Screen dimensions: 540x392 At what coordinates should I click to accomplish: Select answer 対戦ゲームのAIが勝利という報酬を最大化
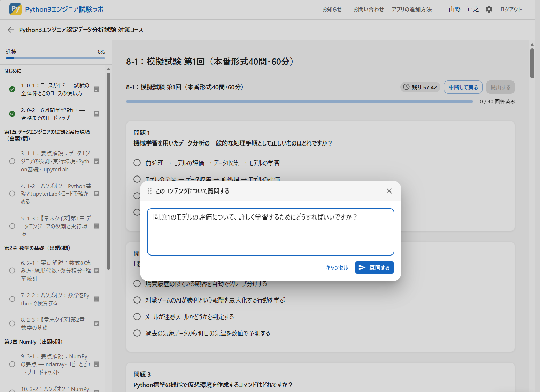pyautogui.click(x=137, y=300)
